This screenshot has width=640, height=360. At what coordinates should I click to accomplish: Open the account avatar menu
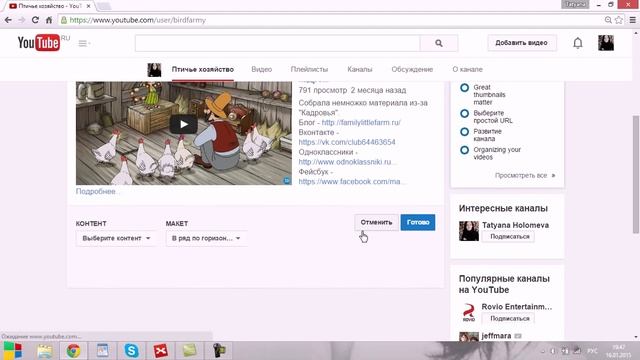[606, 43]
